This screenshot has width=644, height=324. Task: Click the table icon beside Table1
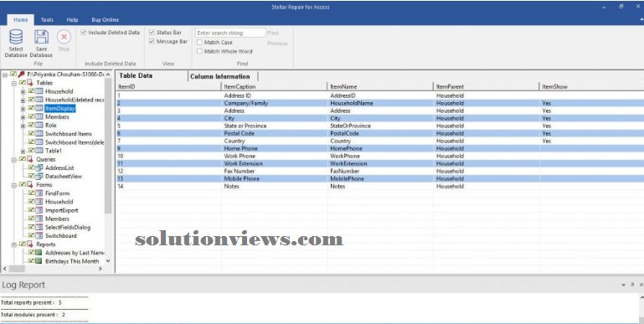pos(39,151)
